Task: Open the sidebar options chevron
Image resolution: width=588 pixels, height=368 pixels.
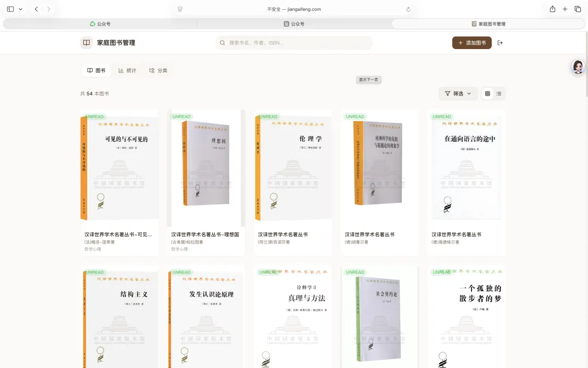Action: click(20, 9)
